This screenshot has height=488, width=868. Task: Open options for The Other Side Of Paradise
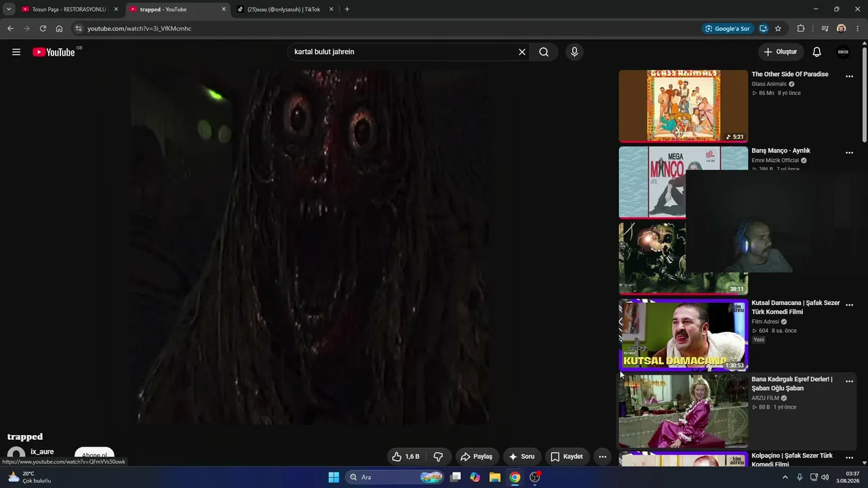pos(849,77)
